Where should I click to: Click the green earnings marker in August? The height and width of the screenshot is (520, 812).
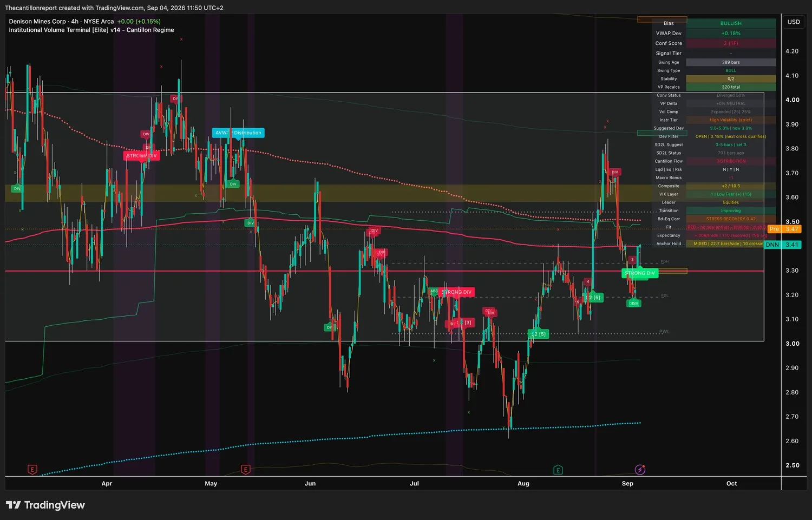pos(558,470)
